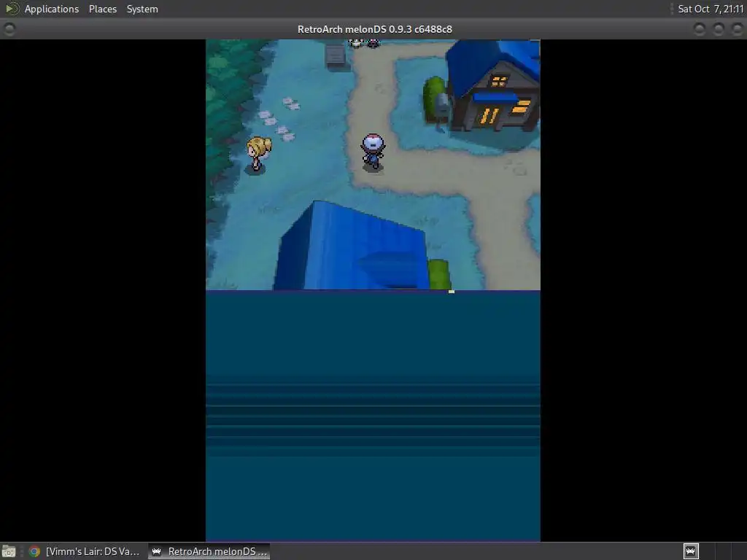Click the blue rooftop at the bottom of game screen
Viewport: 747px width, 560px height.
point(352,246)
